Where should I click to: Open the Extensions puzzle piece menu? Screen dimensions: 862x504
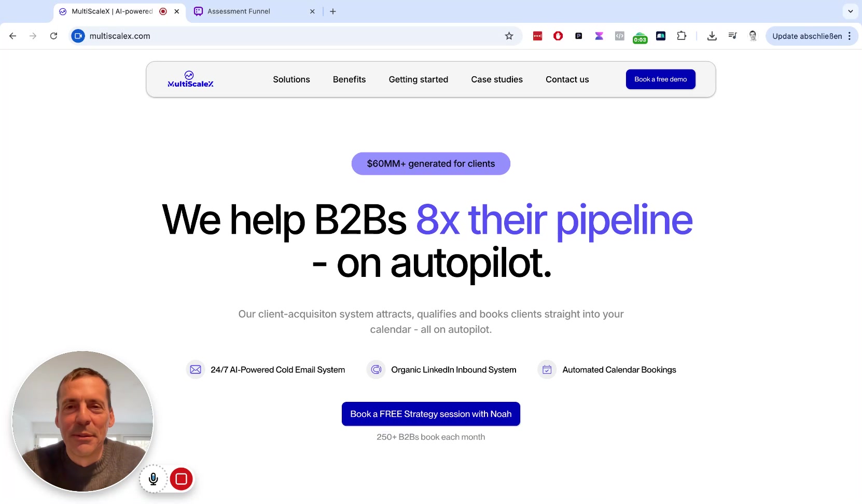pyautogui.click(x=682, y=36)
